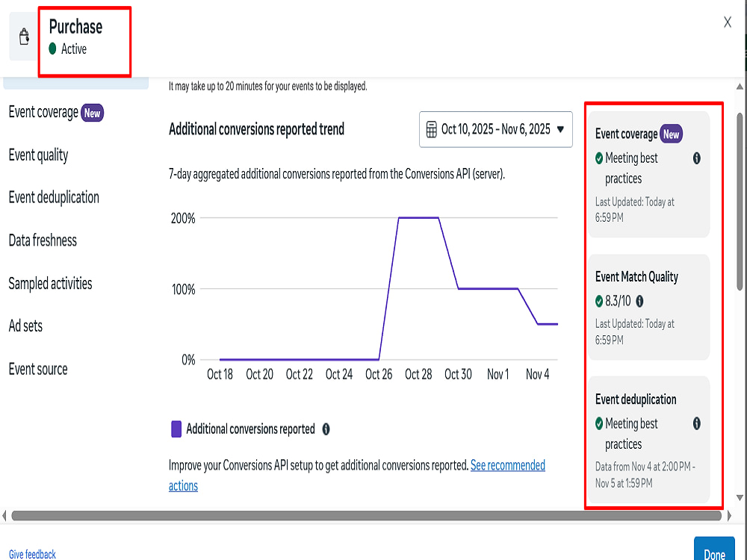This screenshot has width=747, height=560.
Task: Click the date range dropdown arrow
Action: (x=561, y=129)
